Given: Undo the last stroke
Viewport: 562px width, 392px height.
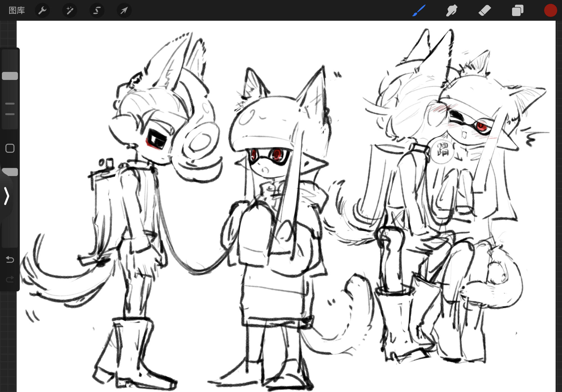Looking at the screenshot, I should (10, 259).
